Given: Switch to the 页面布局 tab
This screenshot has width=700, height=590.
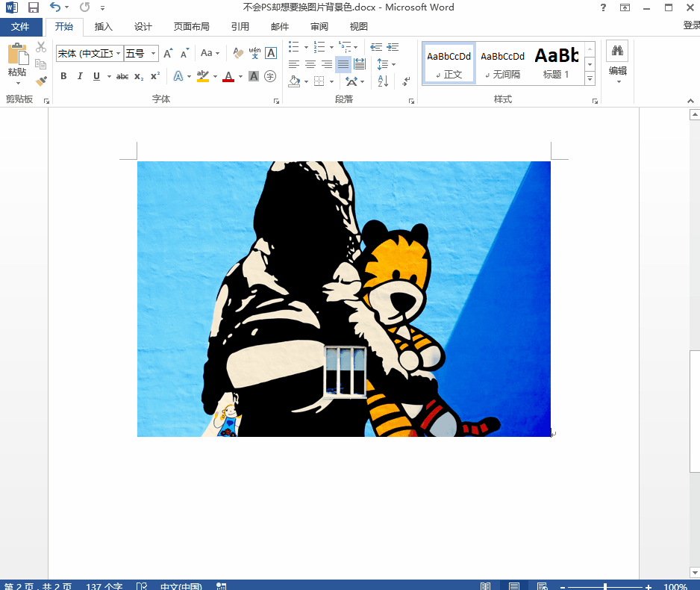Looking at the screenshot, I should coord(191,27).
